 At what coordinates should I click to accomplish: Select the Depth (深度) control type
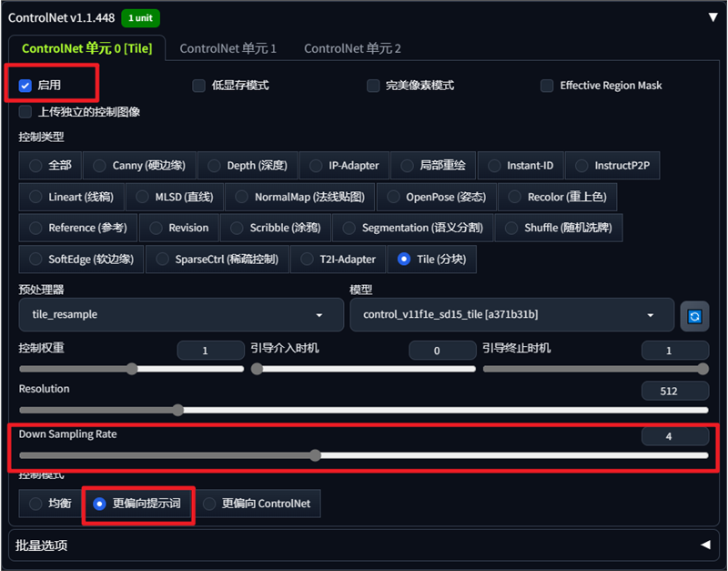[x=248, y=166]
